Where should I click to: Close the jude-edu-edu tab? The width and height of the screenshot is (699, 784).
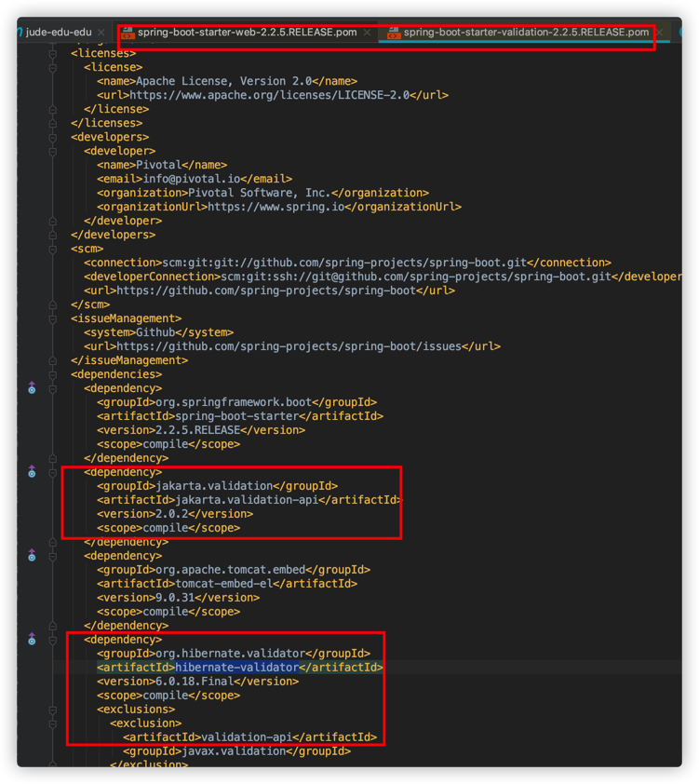pyautogui.click(x=101, y=33)
